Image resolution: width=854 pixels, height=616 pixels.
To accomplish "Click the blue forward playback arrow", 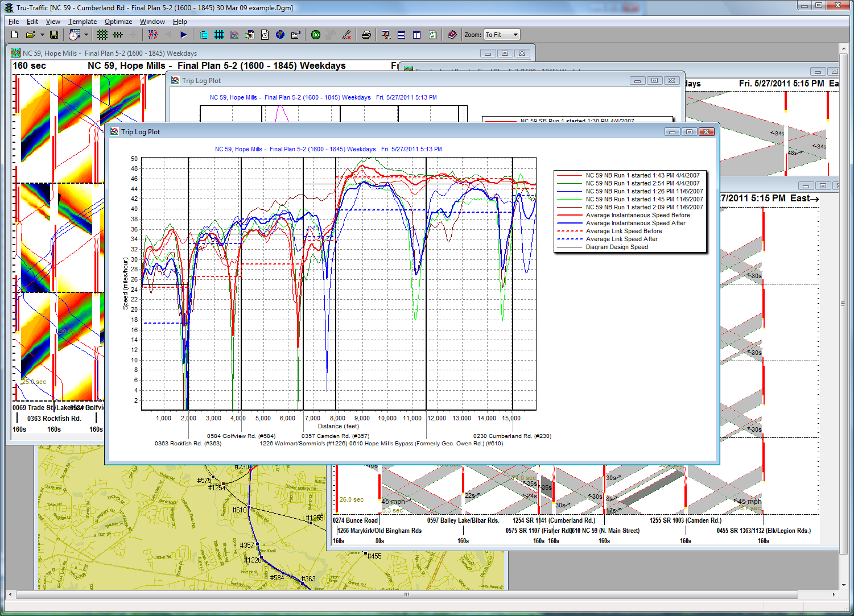I will [183, 35].
